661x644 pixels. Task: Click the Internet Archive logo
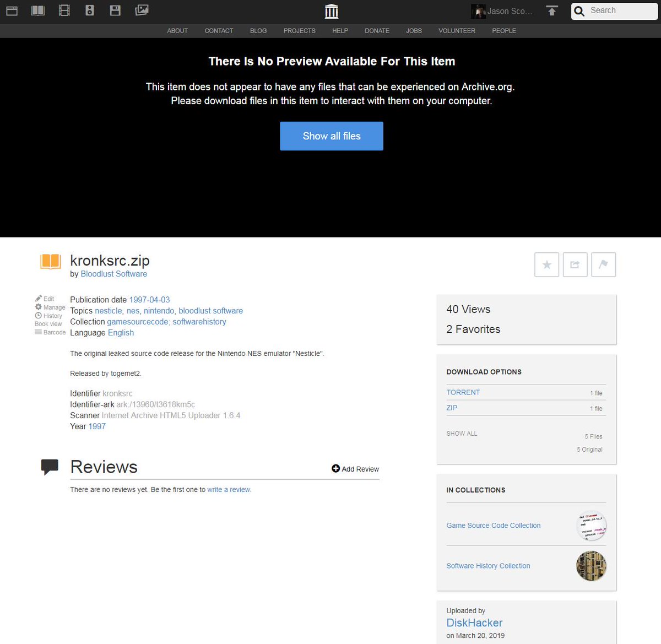(332, 11)
